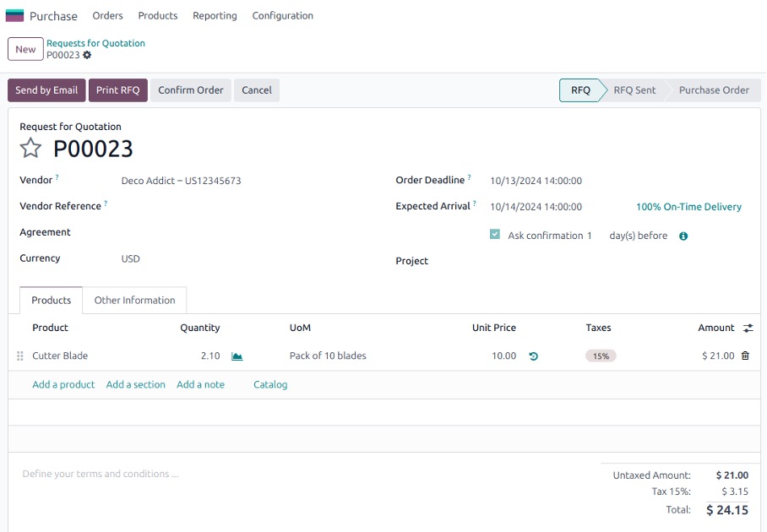Click the $ 21.00 line amount

718,356
